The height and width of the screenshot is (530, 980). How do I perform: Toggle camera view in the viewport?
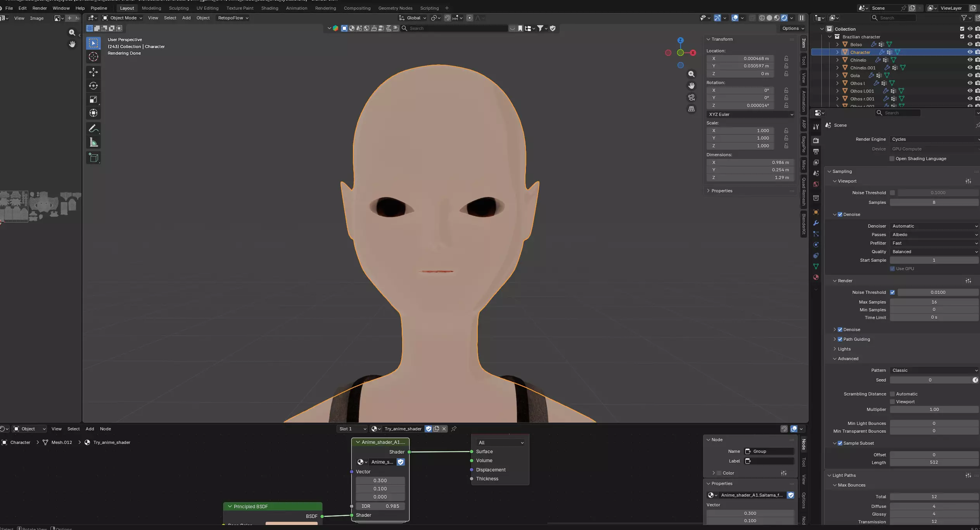tap(691, 97)
